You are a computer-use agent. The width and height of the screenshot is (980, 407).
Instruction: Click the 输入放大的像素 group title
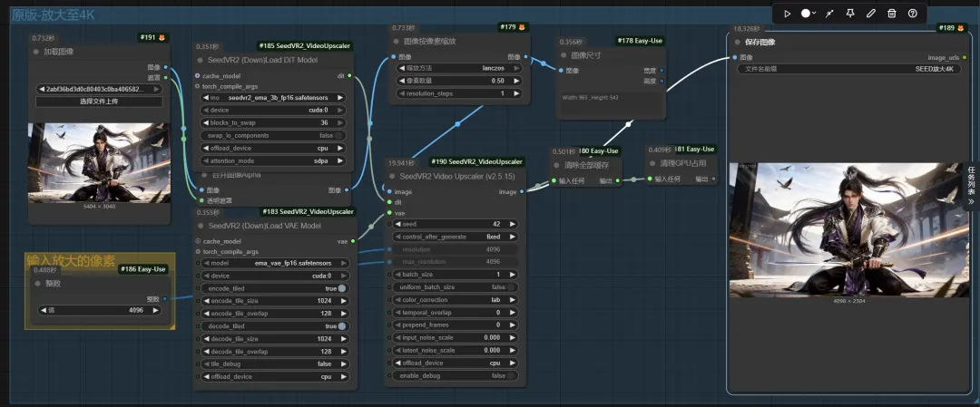[70, 259]
